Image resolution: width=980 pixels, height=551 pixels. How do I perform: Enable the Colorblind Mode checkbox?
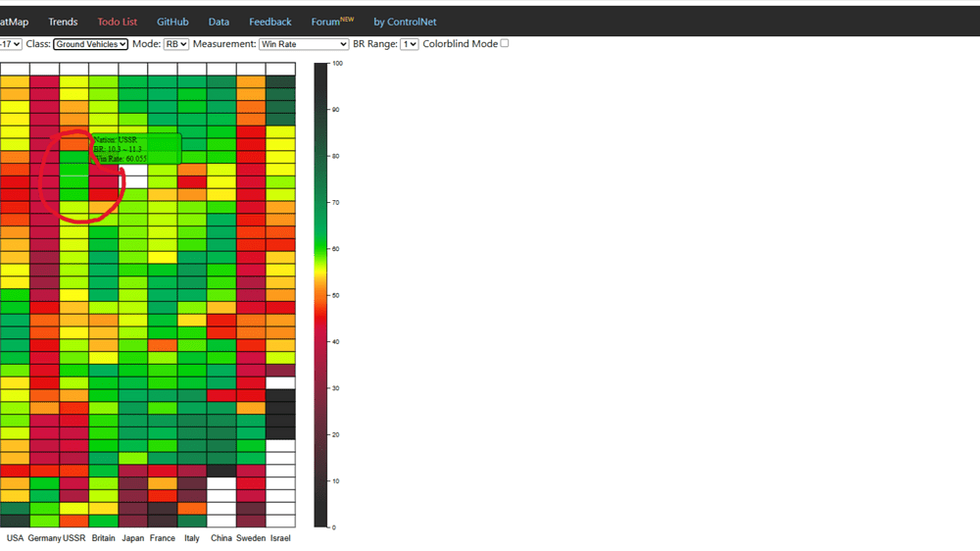pyautogui.click(x=505, y=43)
